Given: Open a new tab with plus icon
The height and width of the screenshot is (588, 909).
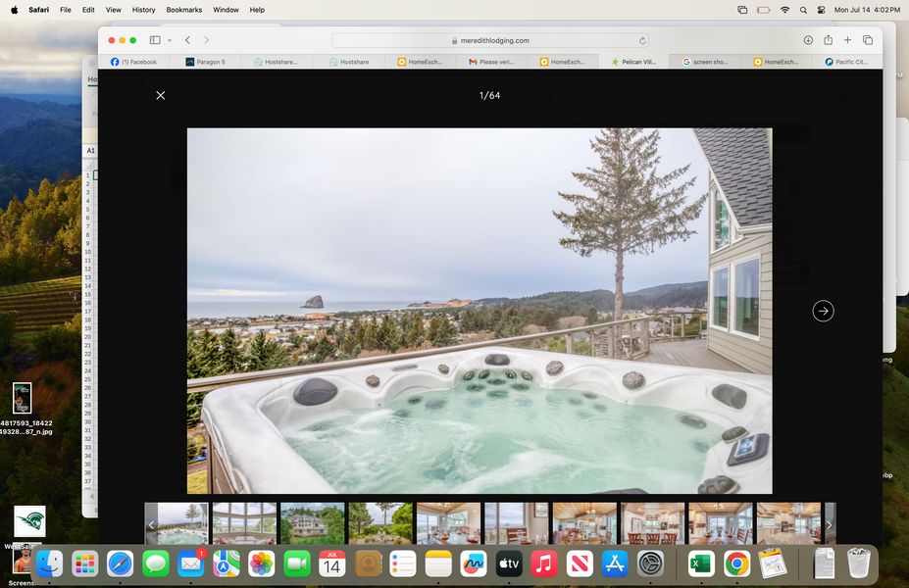Looking at the screenshot, I should [847, 40].
